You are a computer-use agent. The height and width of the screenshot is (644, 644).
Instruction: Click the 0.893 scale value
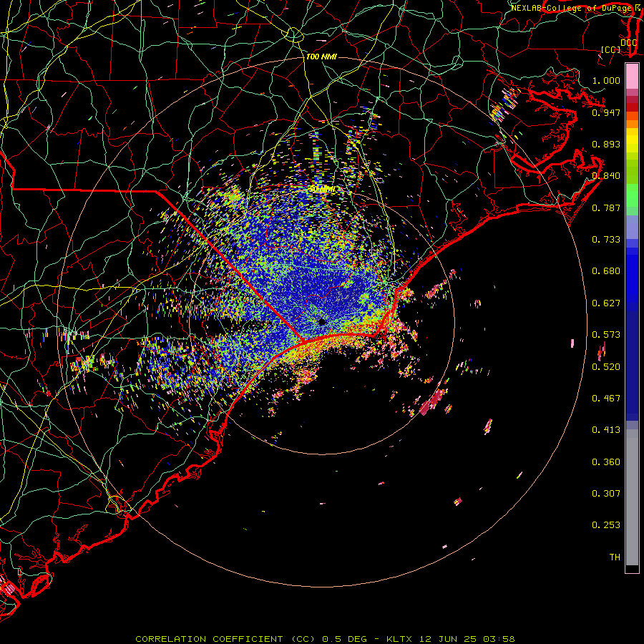606,144
